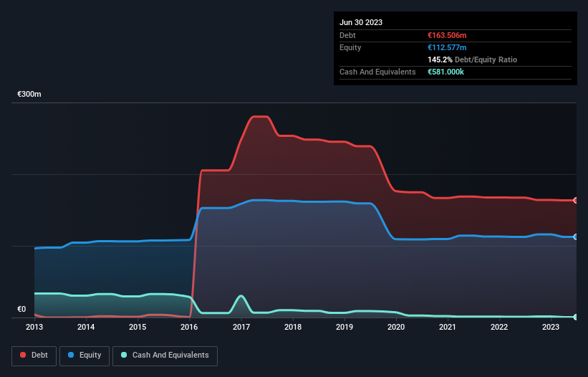
Task: Click the Jun 30 2023 tooltip date
Action: [x=361, y=22]
